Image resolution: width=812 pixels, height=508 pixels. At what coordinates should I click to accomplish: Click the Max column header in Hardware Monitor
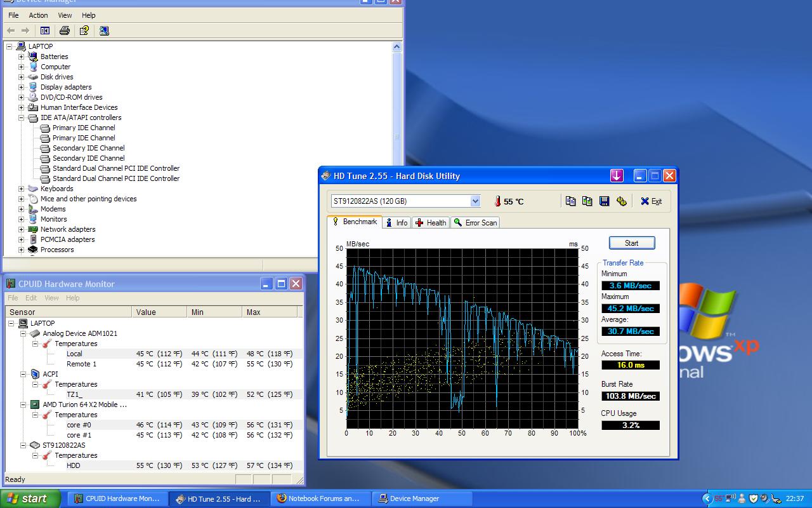(270, 312)
